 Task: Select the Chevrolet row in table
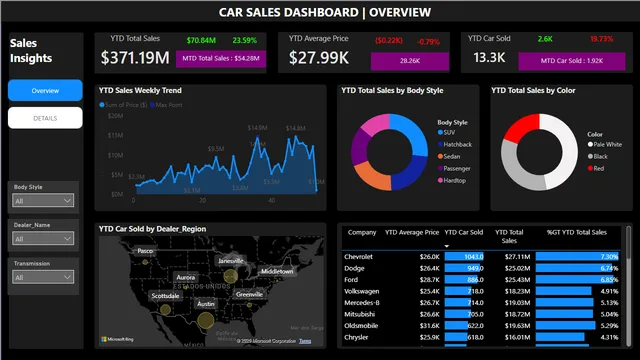click(481, 257)
